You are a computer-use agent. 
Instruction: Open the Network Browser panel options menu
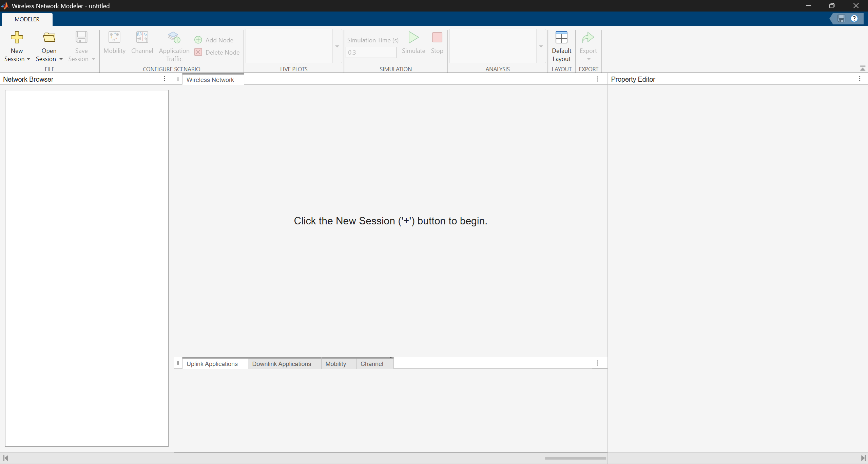click(165, 79)
